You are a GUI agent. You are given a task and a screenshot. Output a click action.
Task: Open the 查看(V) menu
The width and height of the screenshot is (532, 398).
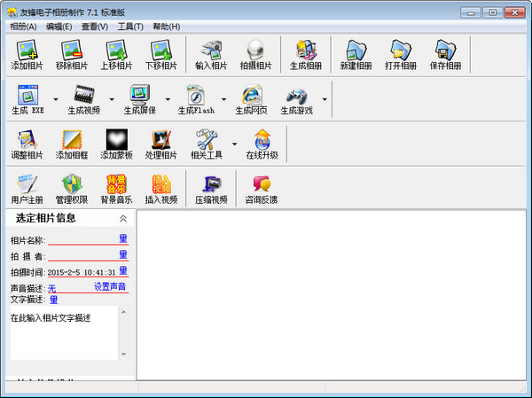pos(95,27)
